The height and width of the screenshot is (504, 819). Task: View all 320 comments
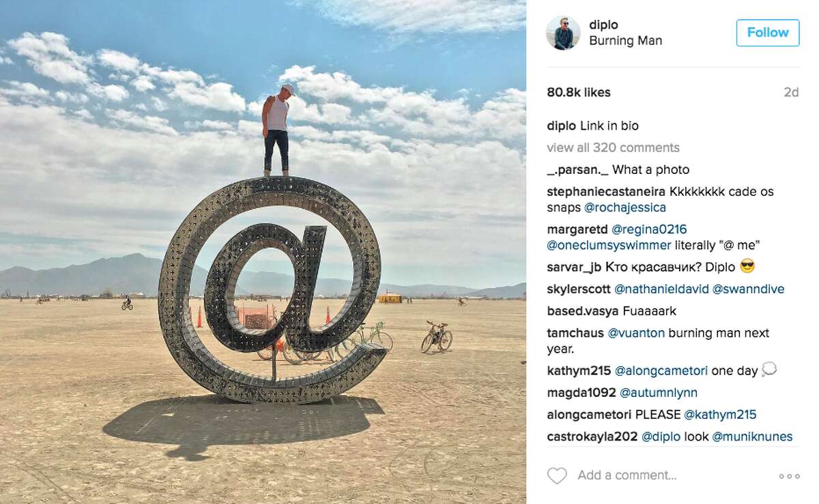tap(613, 147)
